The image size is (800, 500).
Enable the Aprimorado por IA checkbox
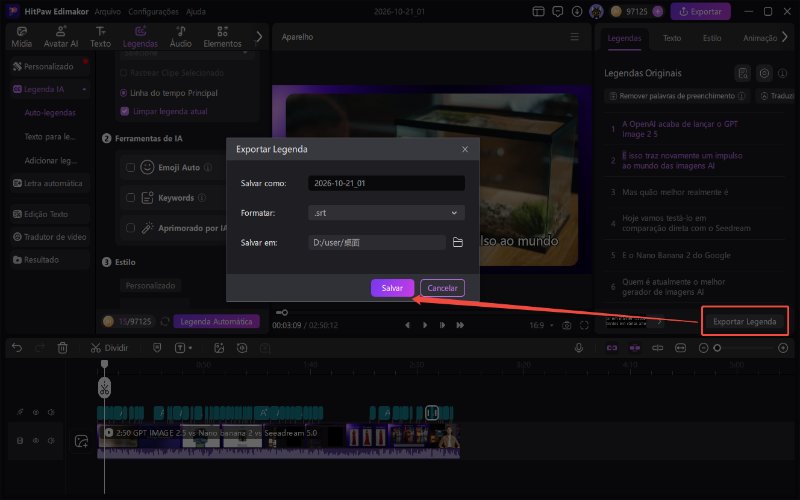(x=131, y=228)
